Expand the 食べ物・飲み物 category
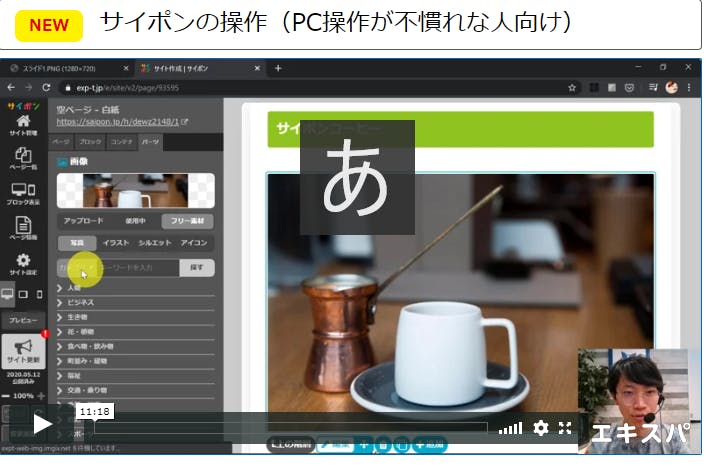 [x=93, y=346]
